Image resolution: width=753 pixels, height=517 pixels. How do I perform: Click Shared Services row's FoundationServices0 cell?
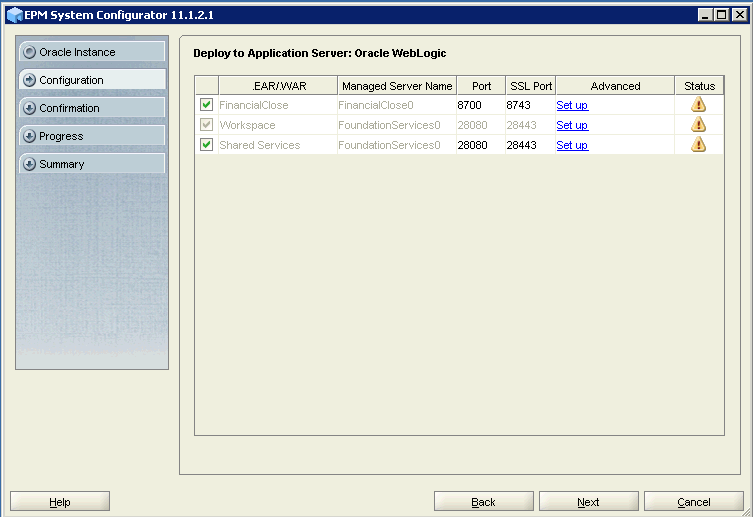click(397, 145)
